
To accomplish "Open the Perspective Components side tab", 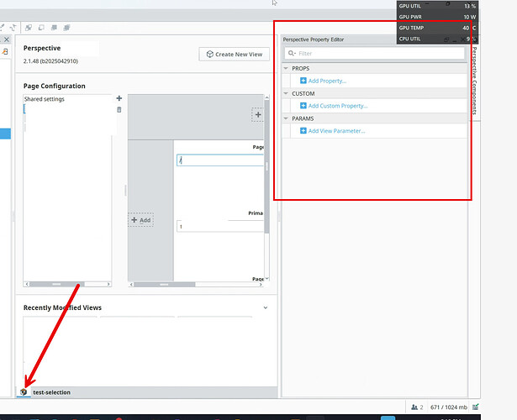I will coord(474,81).
